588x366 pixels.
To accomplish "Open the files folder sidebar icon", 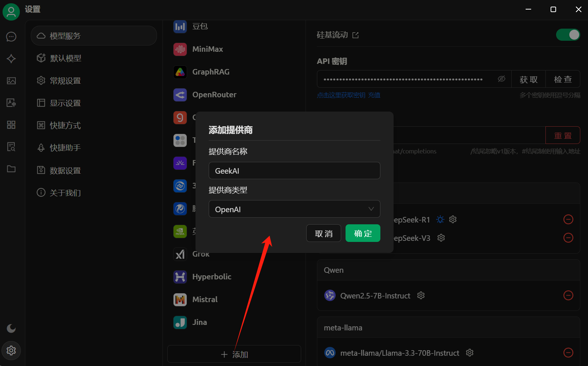I will [11, 169].
